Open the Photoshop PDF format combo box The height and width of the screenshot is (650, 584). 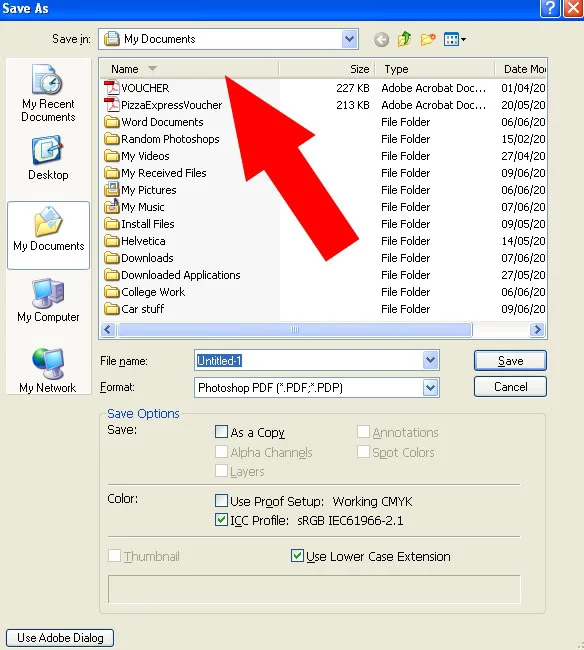(317, 388)
